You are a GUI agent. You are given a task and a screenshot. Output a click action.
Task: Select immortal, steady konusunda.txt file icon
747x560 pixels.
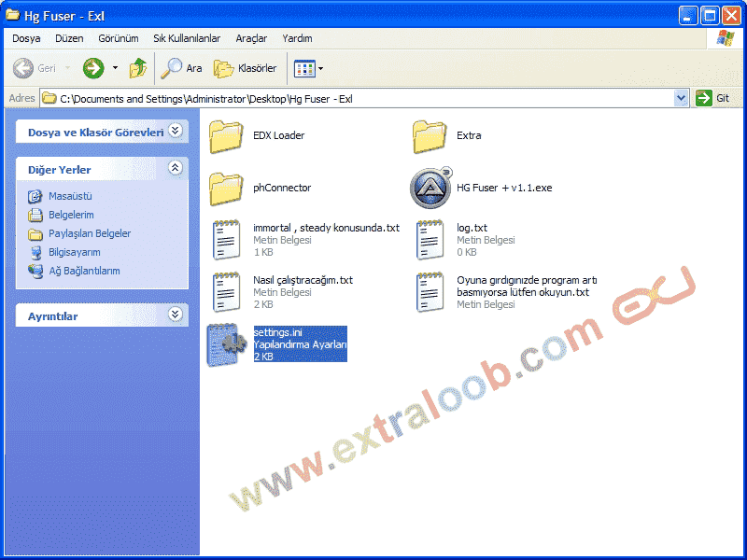pos(226,240)
